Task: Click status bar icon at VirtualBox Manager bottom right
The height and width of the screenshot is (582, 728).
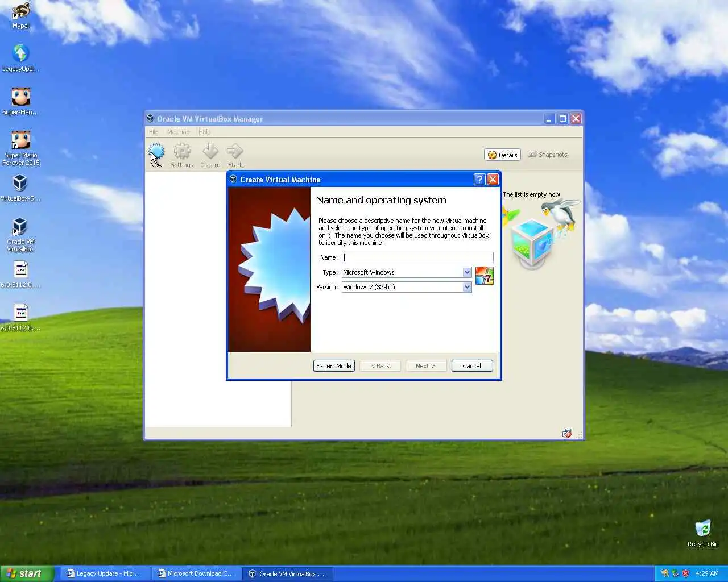Action: [x=567, y=434]
